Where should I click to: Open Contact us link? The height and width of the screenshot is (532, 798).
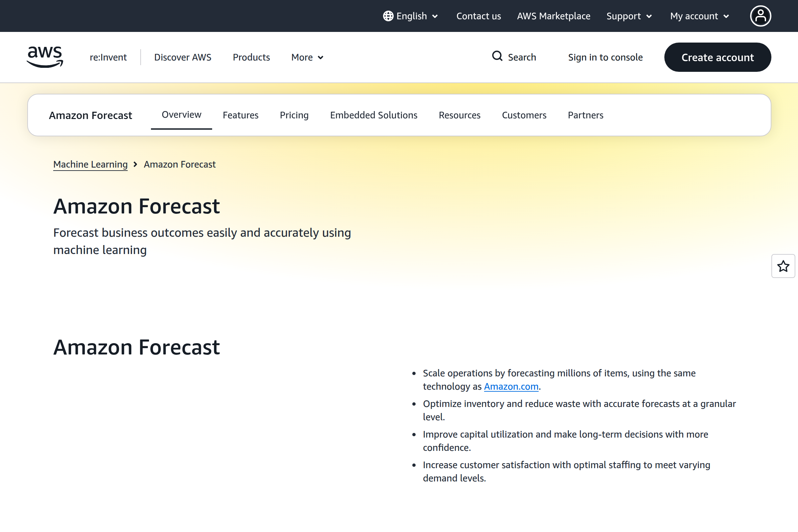478,16
